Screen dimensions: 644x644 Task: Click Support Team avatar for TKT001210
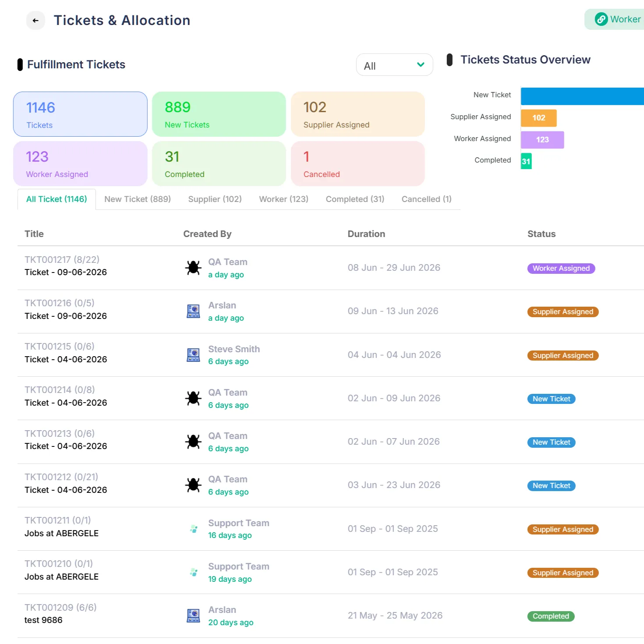194,572
